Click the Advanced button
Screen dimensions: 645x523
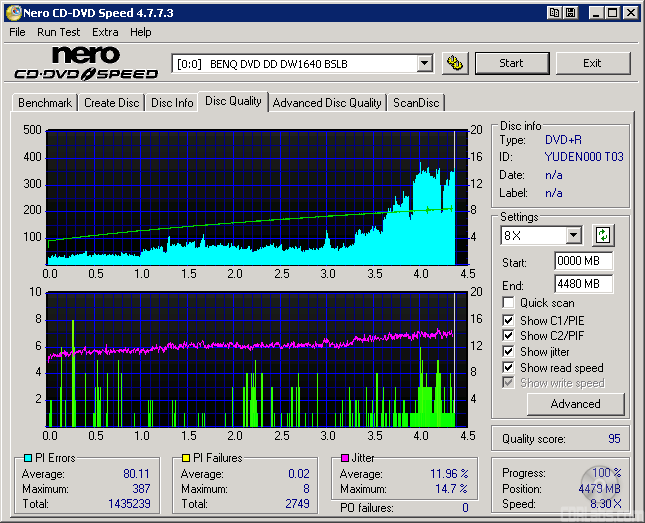(x=575, y=404)
